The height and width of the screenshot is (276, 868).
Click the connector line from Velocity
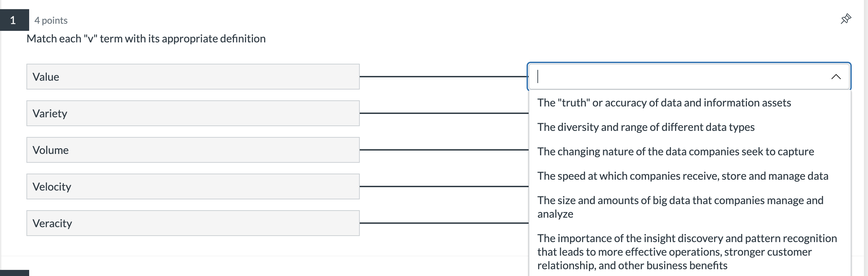pos(441,186)
